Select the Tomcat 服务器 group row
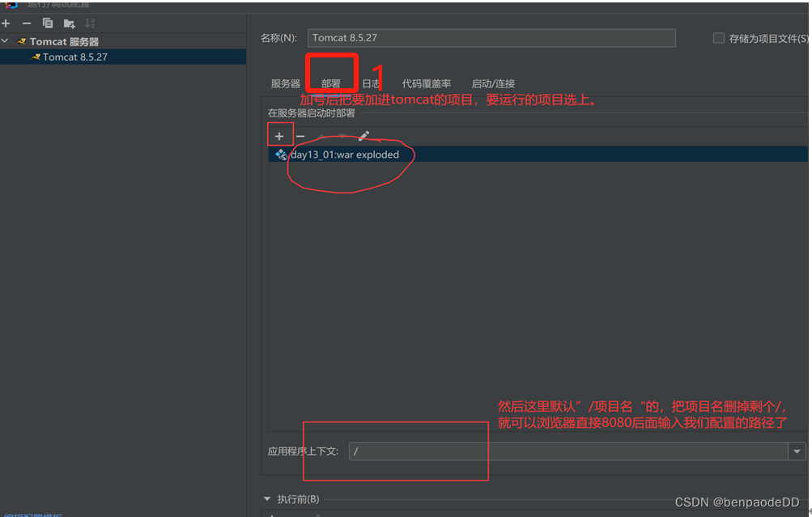Viewport: 812px width, 517px height. point(123,41)
